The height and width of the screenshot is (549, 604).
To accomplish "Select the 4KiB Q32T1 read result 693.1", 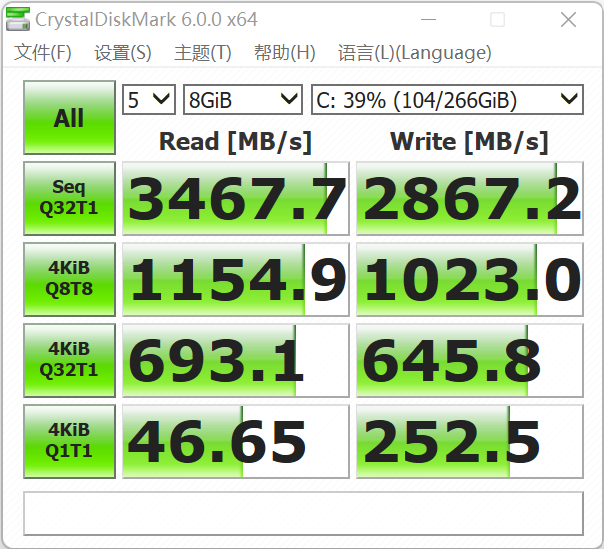I will click(236, 360).
